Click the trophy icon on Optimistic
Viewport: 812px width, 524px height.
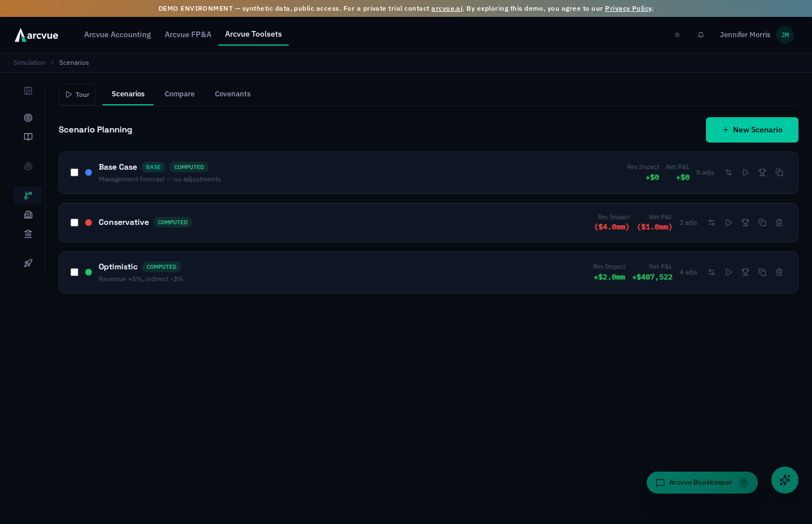coord(745,272)
